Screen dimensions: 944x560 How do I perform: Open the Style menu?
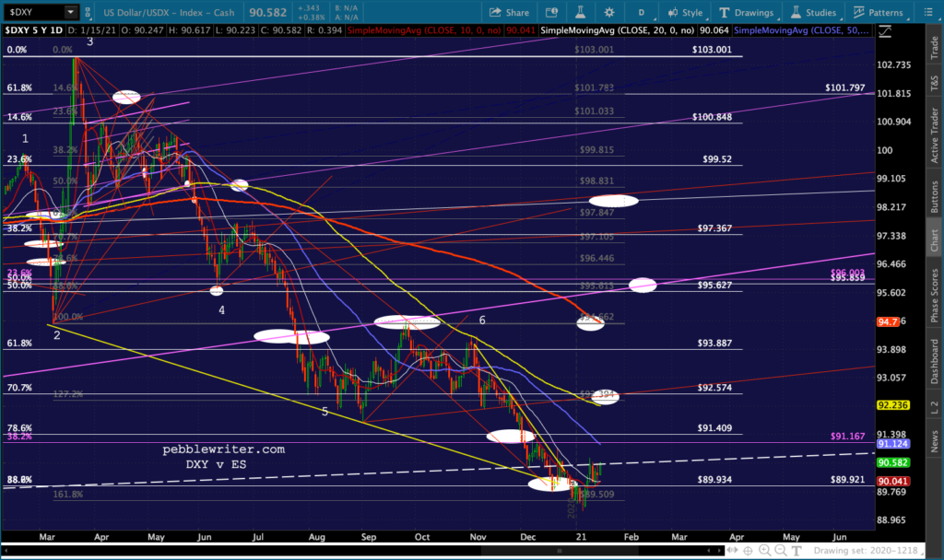click(686, 12)
